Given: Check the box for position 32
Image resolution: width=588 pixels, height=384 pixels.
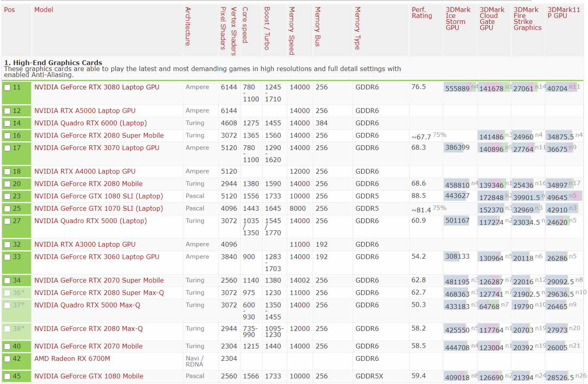Looking at the screenshot, I should click(x=7, y=245).
